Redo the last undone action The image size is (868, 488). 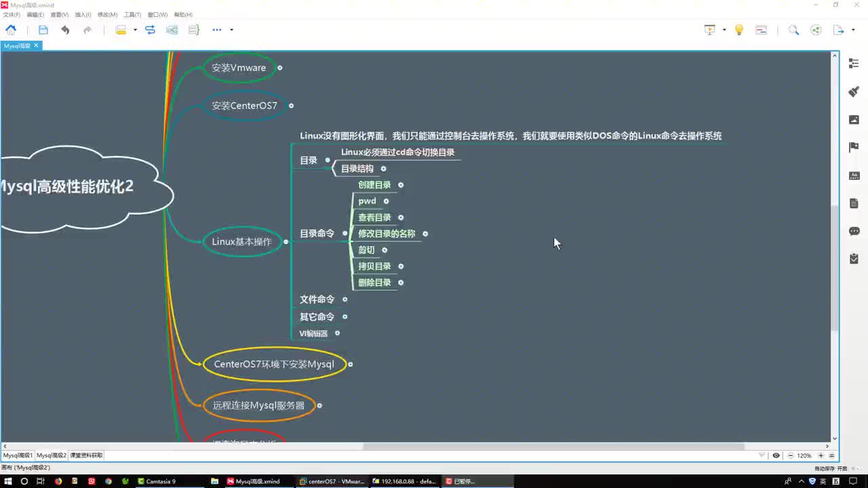coord(87,30)
